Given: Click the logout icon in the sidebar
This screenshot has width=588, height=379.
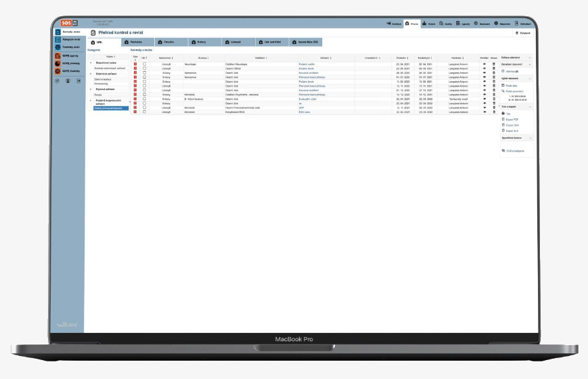Looking at the screenshot, I should coord(78,81).
